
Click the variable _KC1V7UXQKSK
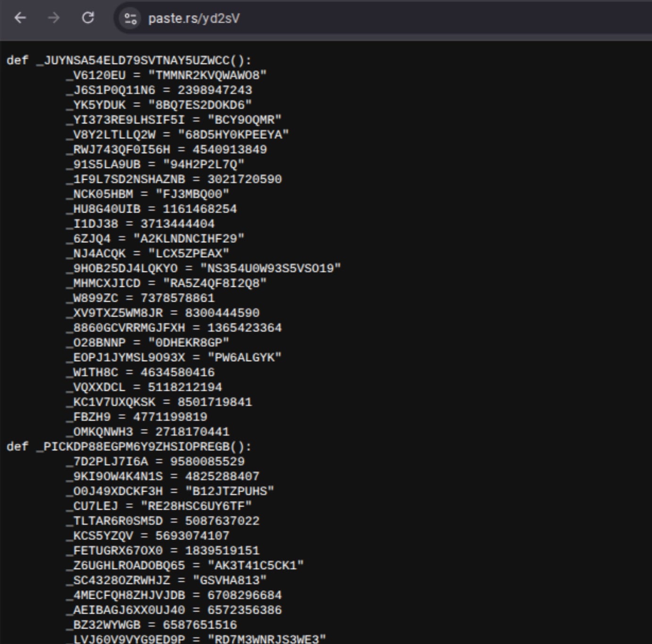111,402
